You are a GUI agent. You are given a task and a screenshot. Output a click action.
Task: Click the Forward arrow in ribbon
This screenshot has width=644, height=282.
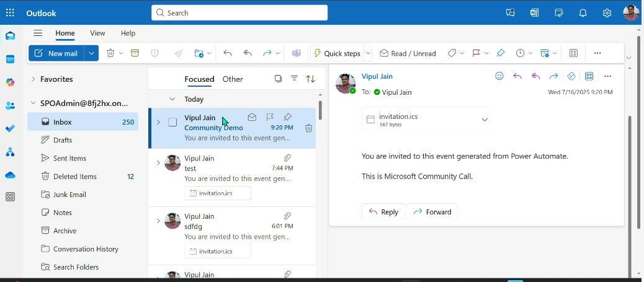click(267, 53)
